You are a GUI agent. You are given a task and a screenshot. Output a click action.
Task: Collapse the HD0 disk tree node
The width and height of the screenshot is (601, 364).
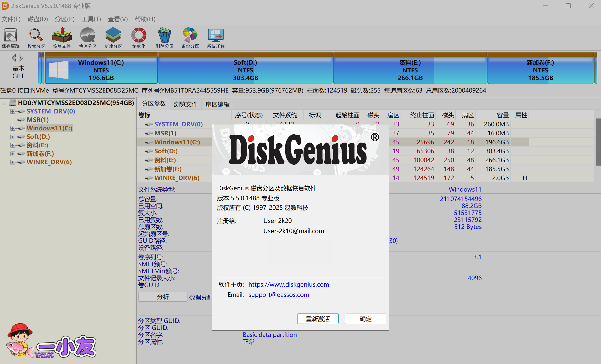4,103
